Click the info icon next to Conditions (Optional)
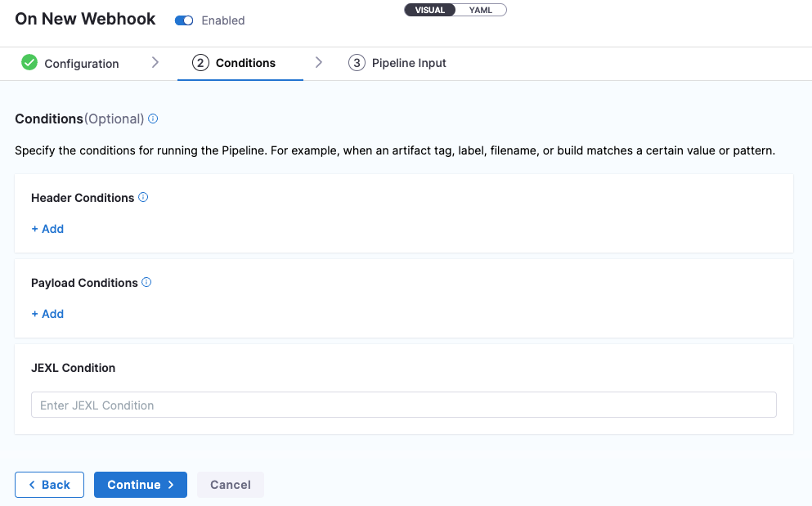 (x=153, y=119)
